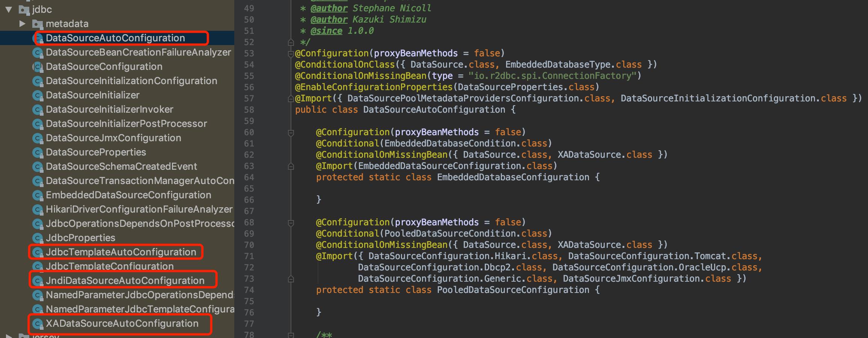This screenshot has width=868, height=338.
Task: Select the DataSourceAutoConfiguration class icon
Action: pos(39,38)
